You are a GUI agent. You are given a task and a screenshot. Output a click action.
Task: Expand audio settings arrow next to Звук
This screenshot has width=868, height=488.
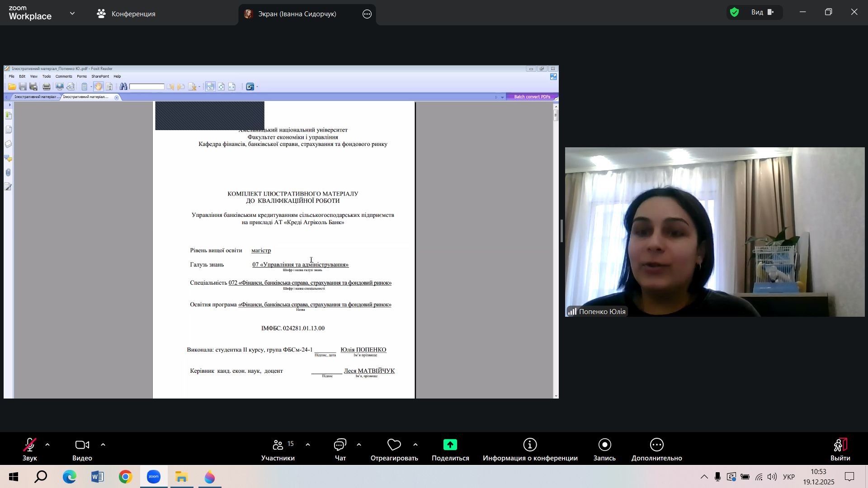coord(47,445)
